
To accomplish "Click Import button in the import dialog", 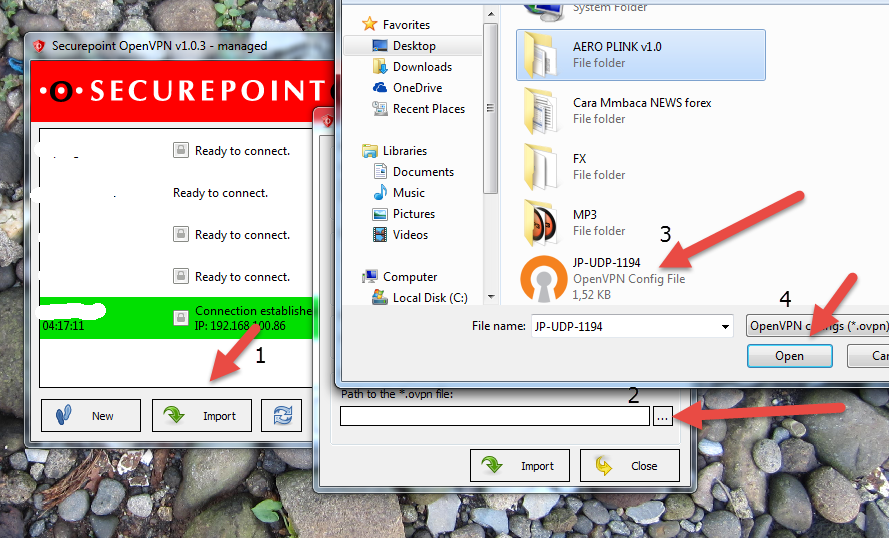I will (520, 465).
